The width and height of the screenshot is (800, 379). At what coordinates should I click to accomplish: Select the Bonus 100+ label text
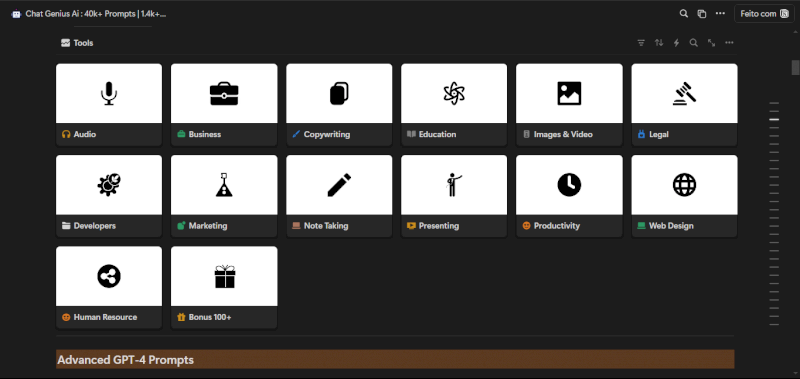[x=210, y=317]
